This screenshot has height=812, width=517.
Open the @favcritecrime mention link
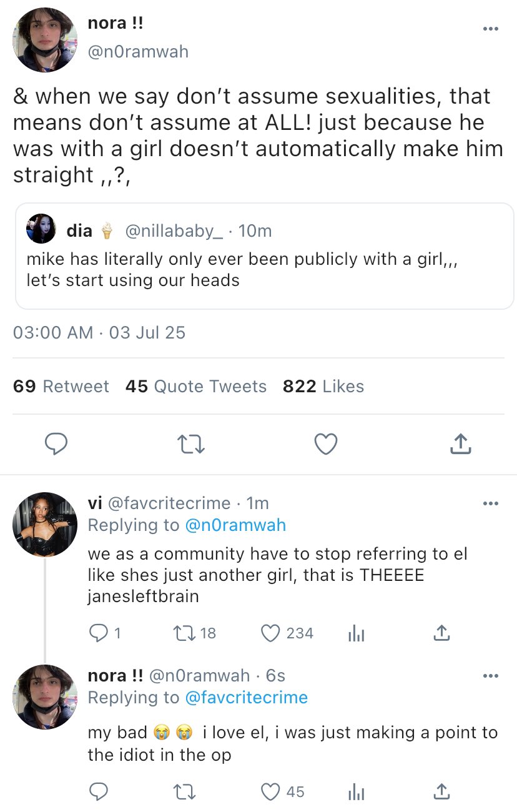pos(247,697)
